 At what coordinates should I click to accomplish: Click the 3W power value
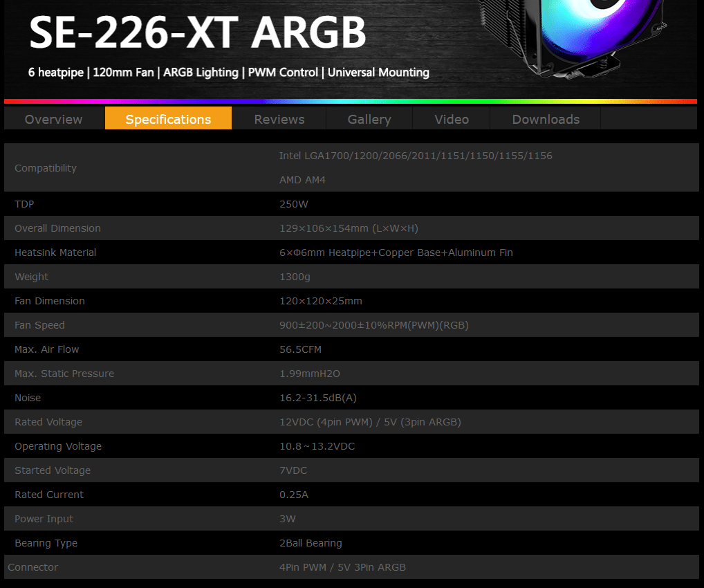tap(288, 520)
